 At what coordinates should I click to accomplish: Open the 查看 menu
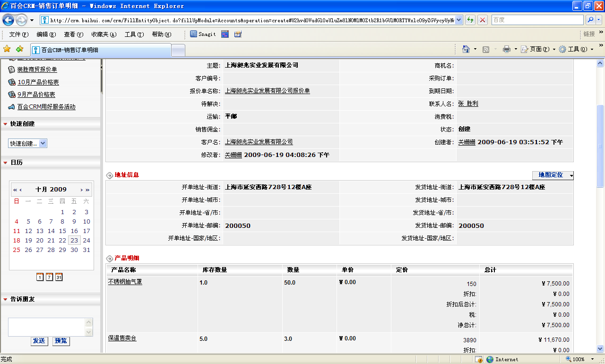pos(73,35)
